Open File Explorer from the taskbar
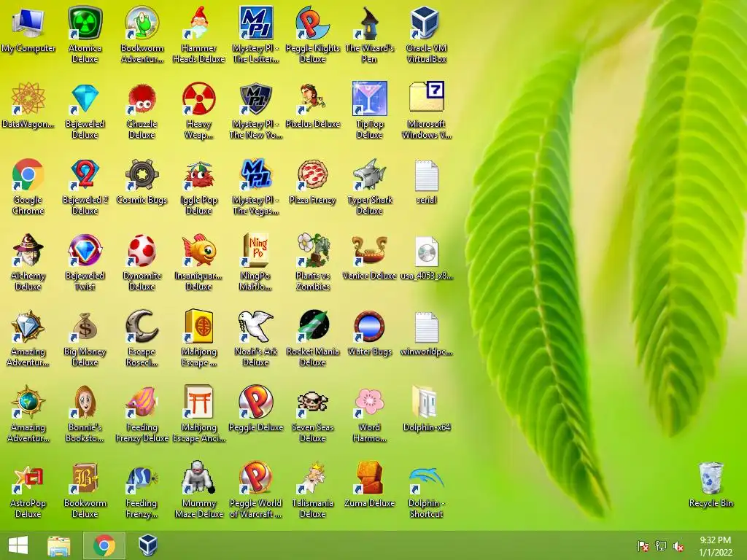747x560 pixels. click(59, 545)
